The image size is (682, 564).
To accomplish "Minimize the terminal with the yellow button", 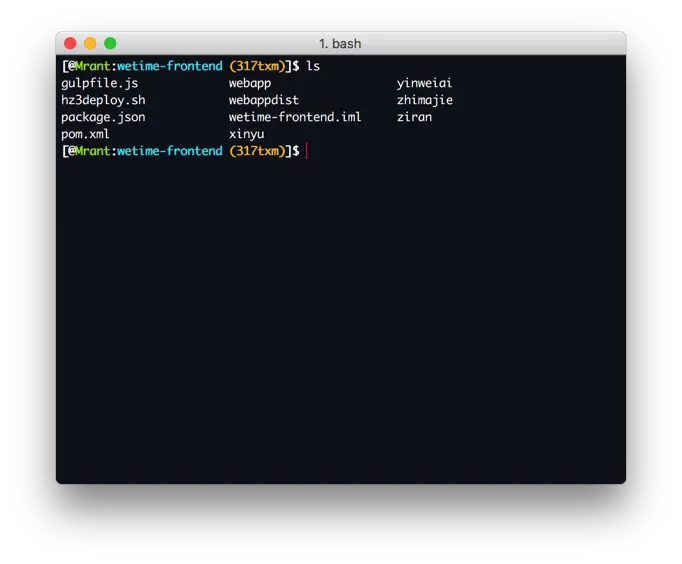I will click(90, 43).
